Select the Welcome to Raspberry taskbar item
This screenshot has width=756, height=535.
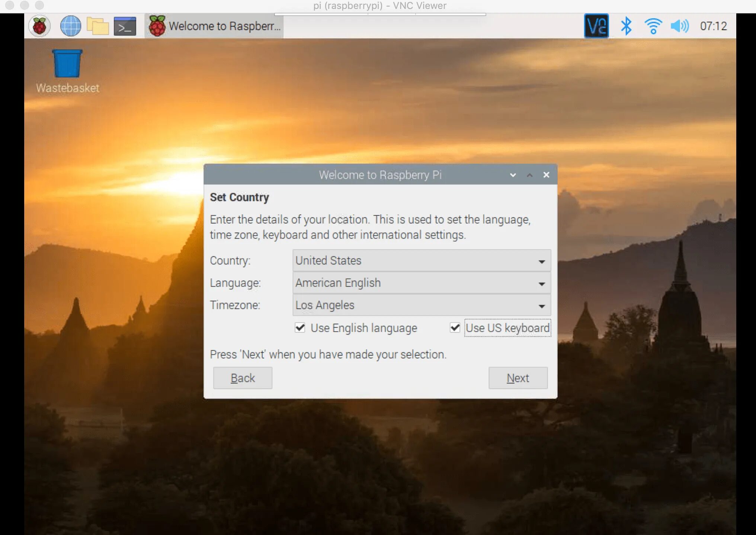point(214,26)
